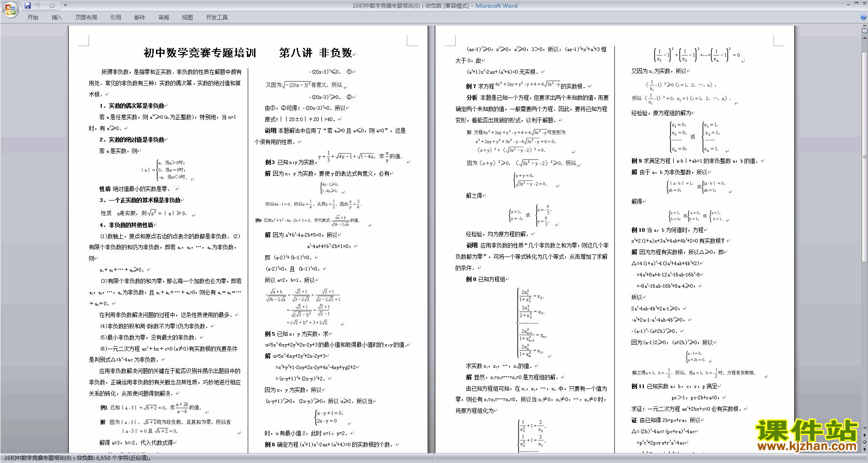Select the 引用 ribbon tab
Image resolution: width=868 pixels, height=463 pixels.
pos(115,18)
